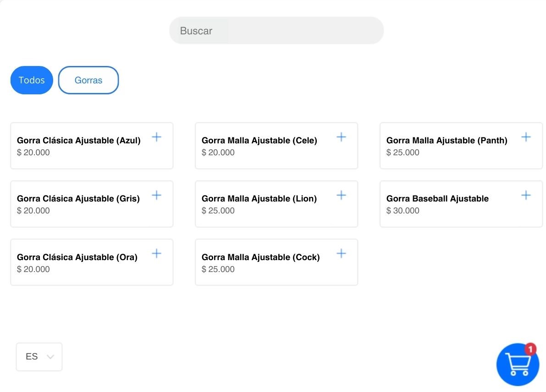This screenshot has height=392, width=546.
Task: Click the cart item count badge
Action: pos(530,349)
